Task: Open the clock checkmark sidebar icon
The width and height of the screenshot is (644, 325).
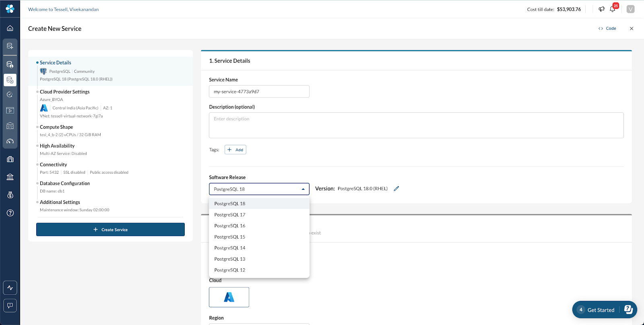Action: tap(10, 95)
